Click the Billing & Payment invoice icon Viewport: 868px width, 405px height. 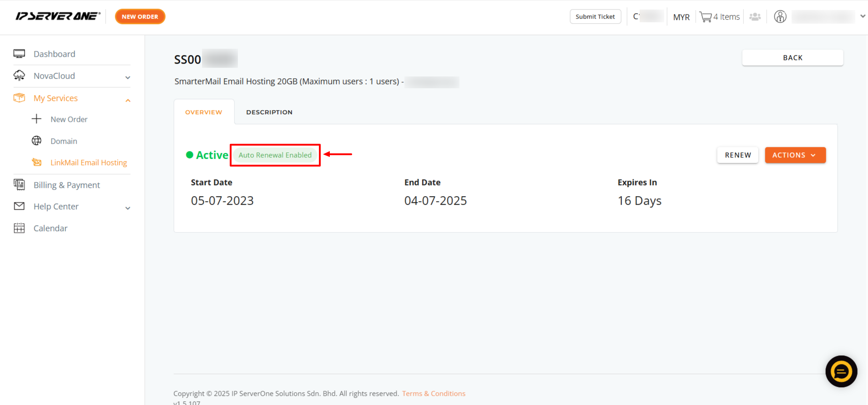(x=19, y=185)
